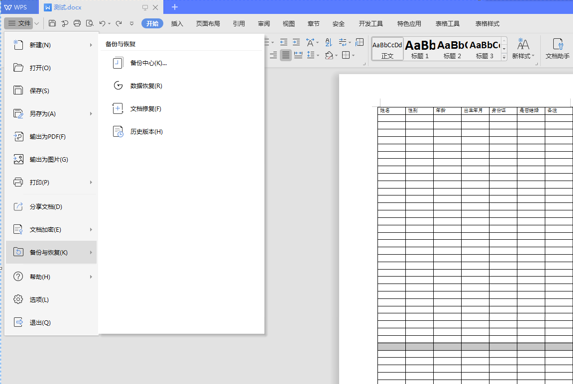
Task: Expand the 新建(N) submenu arrow
Action: click(91, 45)
